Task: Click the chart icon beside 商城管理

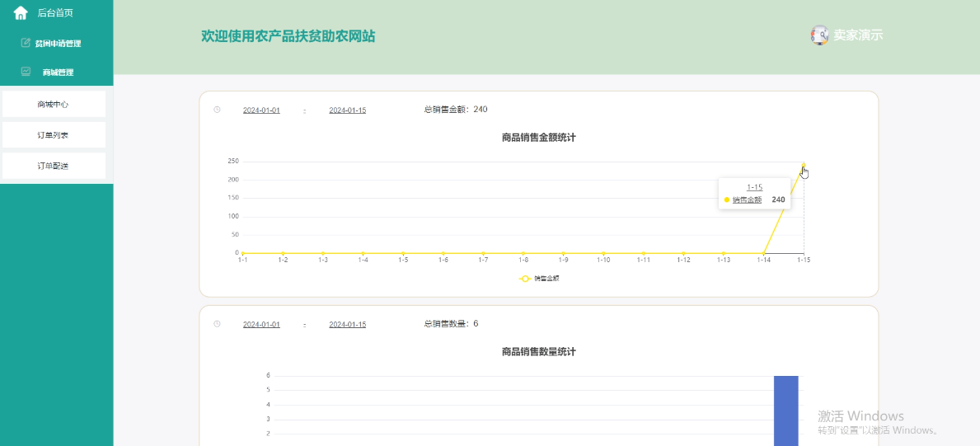Action: pos(26,72)
